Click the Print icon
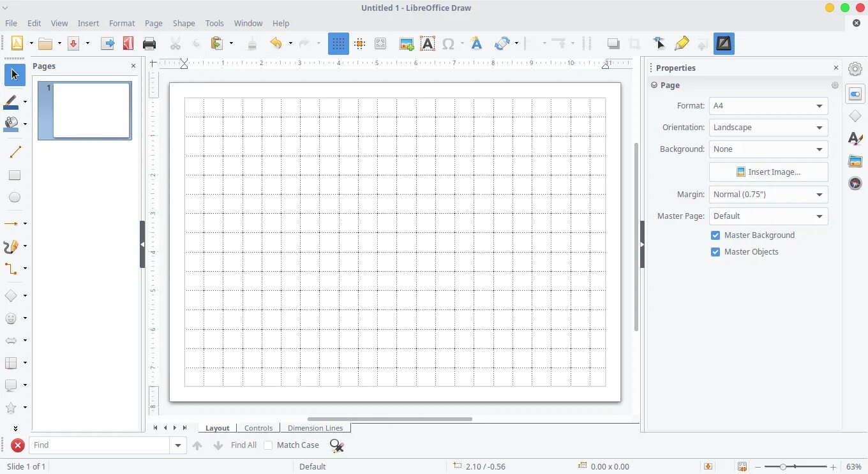Screen dimensions: 868x474 click(149, 43)
